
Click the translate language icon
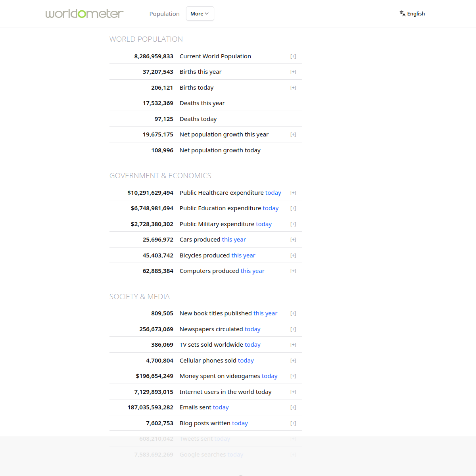(x=402, y=13)
